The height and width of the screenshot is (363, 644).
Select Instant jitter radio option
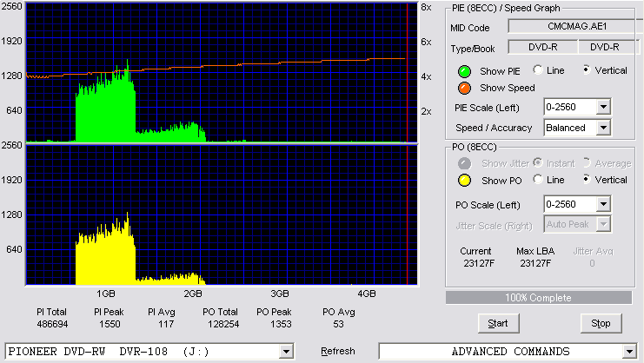[x=538, y=163]
